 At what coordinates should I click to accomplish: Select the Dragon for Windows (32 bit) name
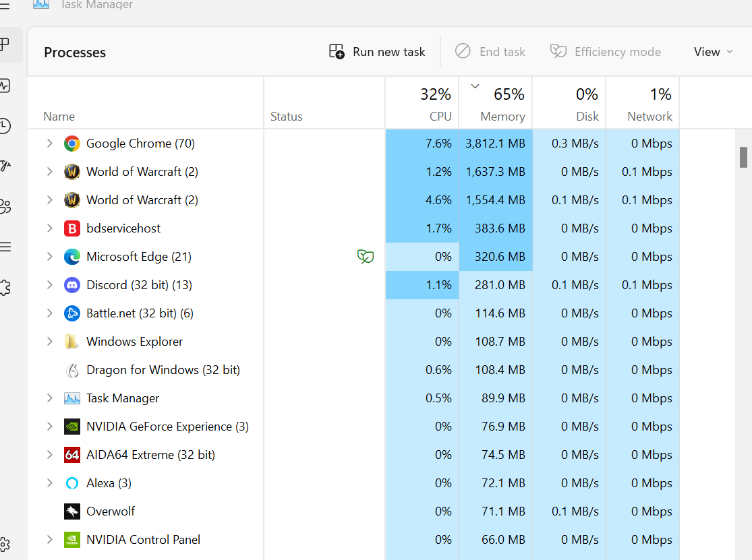pos(163,370)
